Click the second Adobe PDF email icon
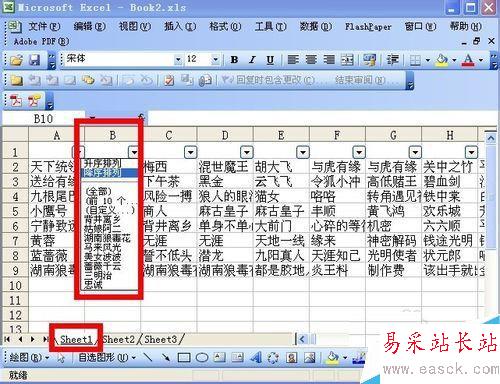 pyautogui.click(x=34, y=100)
